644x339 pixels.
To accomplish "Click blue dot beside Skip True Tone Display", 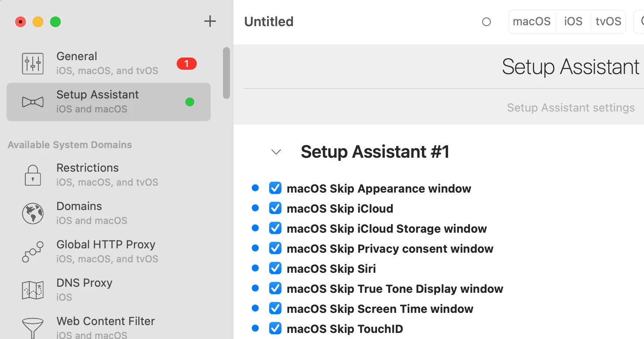I will [256, 288].
